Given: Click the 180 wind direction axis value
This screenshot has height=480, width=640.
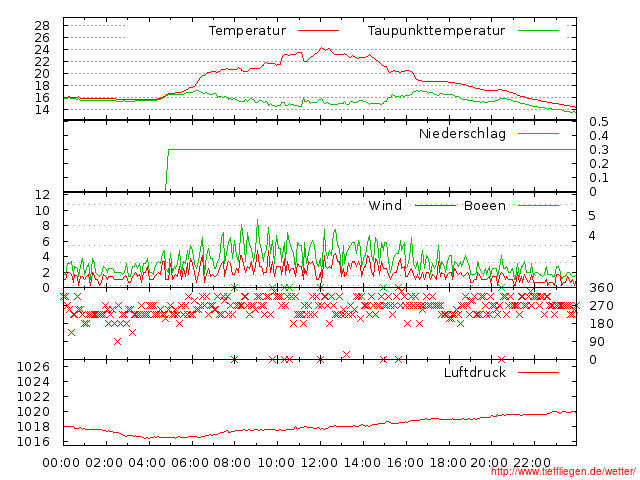Looking at the screenshot, I should [601, 324].
